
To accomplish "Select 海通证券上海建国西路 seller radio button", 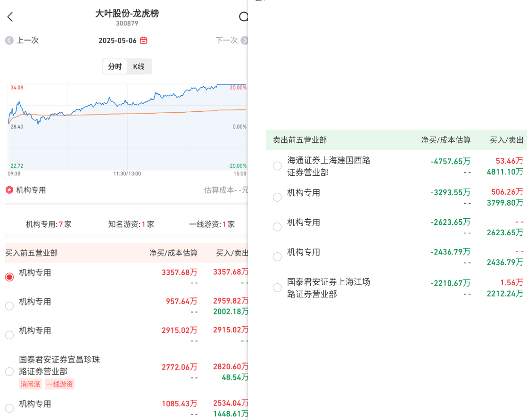I will point(277,166).
